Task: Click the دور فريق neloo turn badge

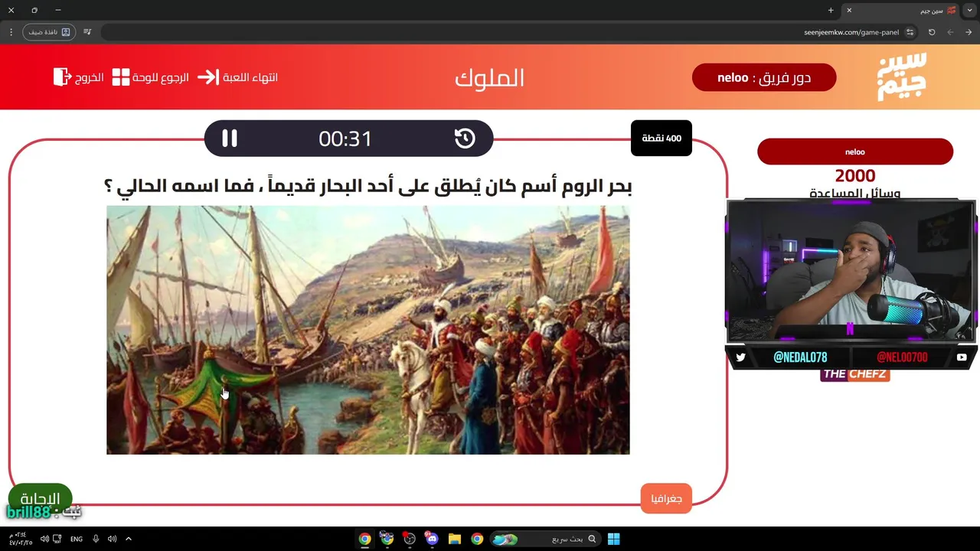Action: click(764, 77)
